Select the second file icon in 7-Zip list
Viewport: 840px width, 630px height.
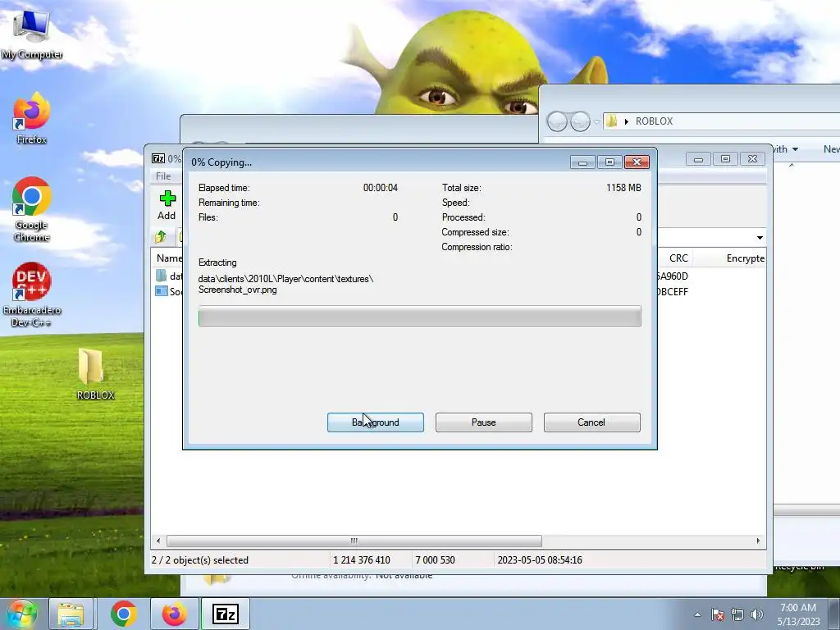tap(162, 291)
